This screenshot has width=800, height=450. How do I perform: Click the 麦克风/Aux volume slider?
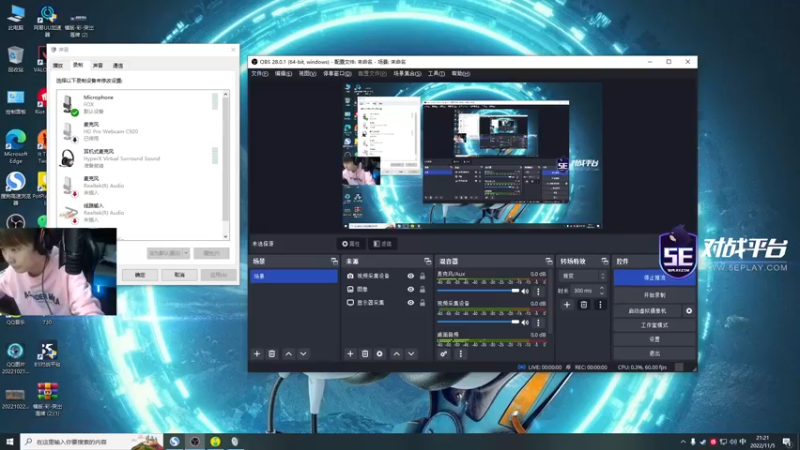[x=478, y=291]
